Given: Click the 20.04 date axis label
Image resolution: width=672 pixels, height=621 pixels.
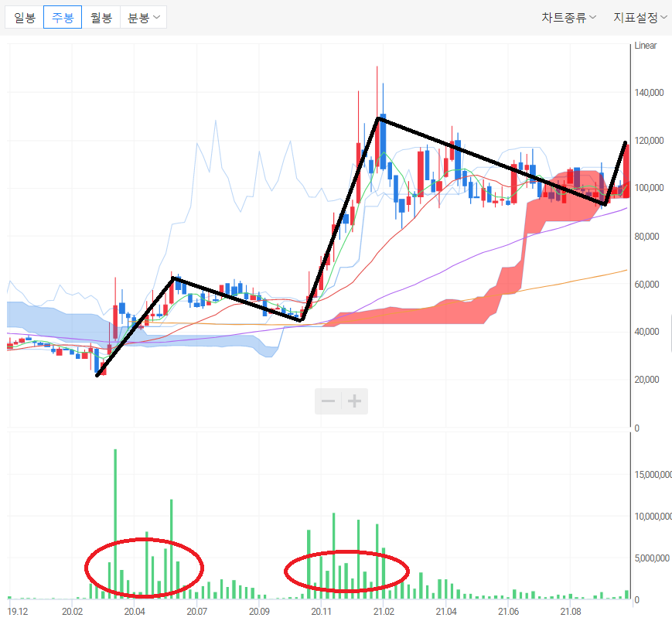Looking at the screenshot, I should pyautogui.click(x=135, y=612).
